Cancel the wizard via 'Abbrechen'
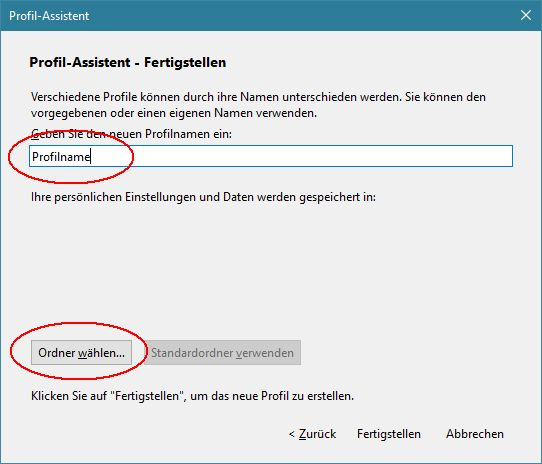542x464 pixels. [475, 434]
